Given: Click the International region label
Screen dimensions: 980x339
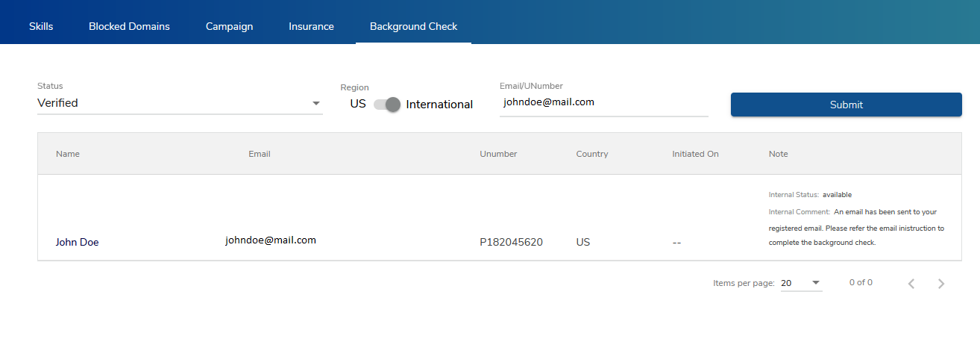Looking at the screenshot, I should click(439, 105).
